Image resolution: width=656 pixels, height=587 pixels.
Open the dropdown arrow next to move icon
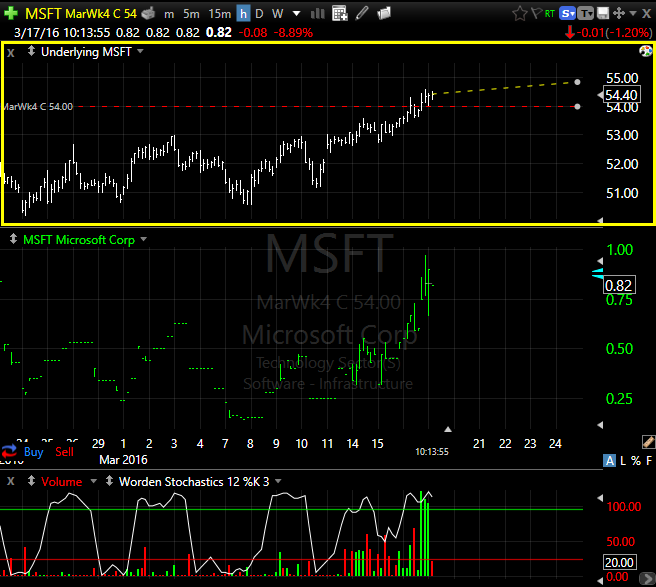(633, 14)
